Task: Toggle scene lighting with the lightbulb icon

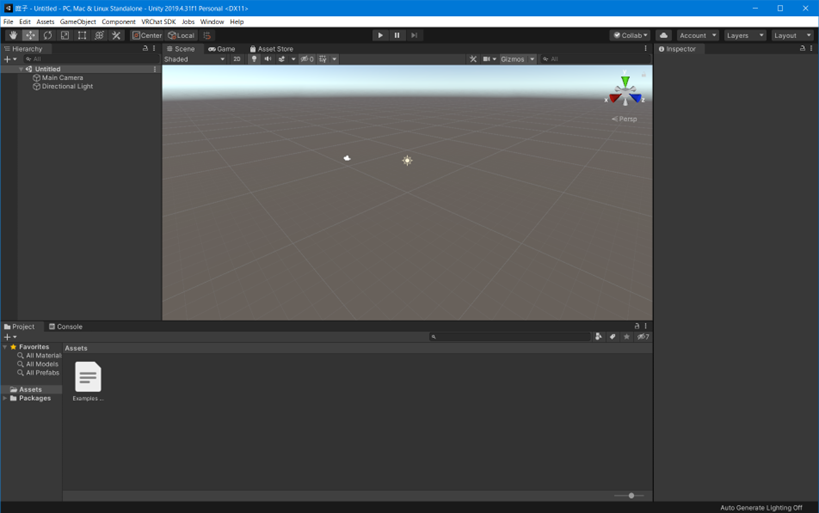Action: (254, 59)
